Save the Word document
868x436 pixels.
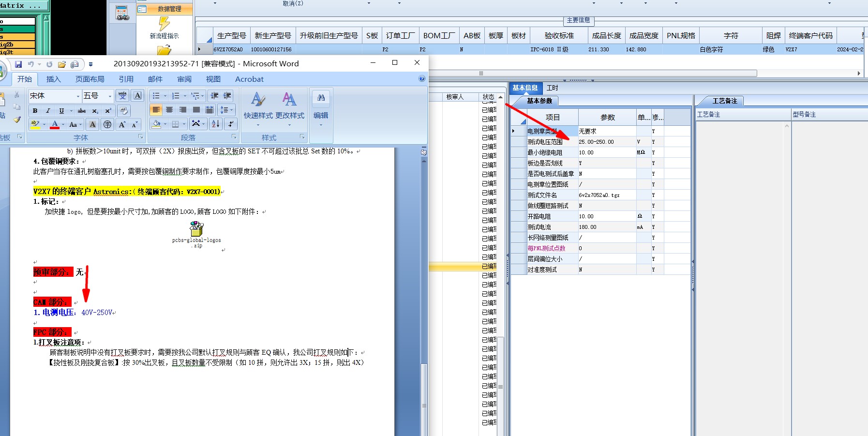(18, 64)
